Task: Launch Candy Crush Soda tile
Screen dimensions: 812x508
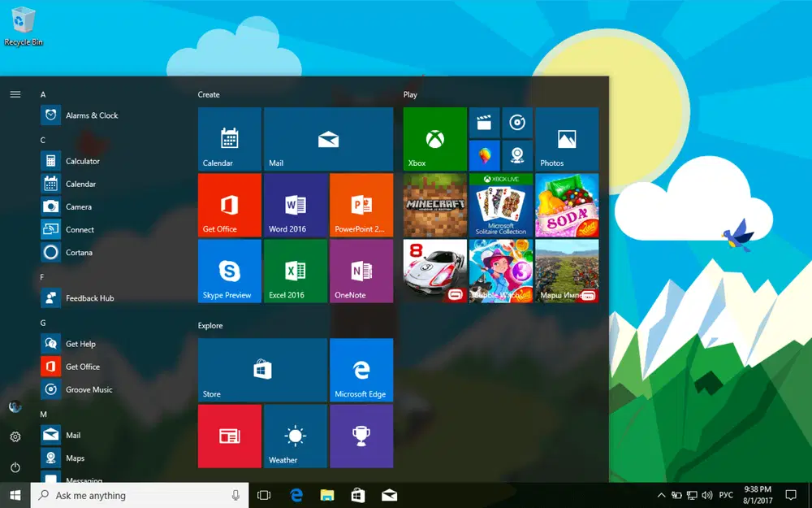Action: pyautogui.click(x=567, y=205)
